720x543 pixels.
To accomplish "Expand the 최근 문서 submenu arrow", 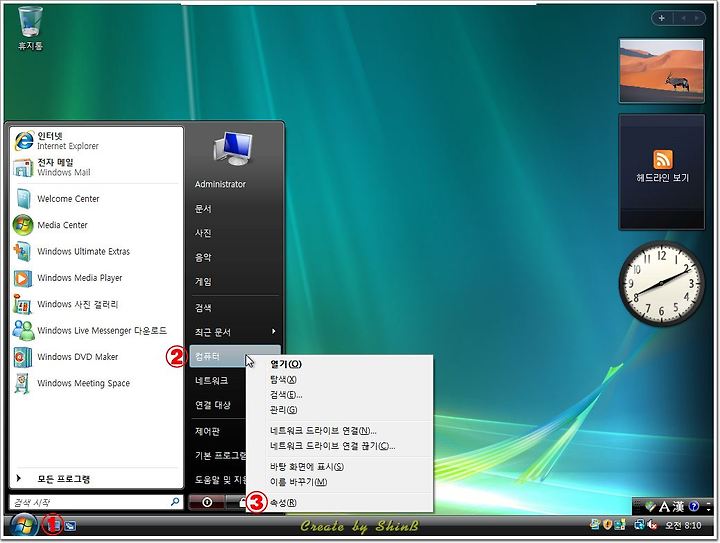I will pyautogui.click(x=274, y=331).
